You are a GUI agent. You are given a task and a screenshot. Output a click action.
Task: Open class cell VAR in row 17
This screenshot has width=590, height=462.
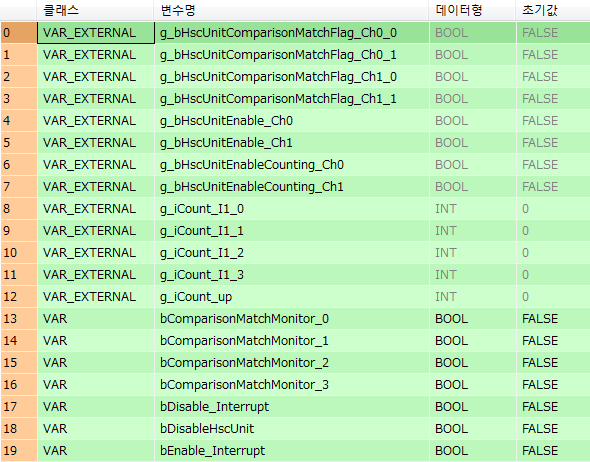pos(96,406)
